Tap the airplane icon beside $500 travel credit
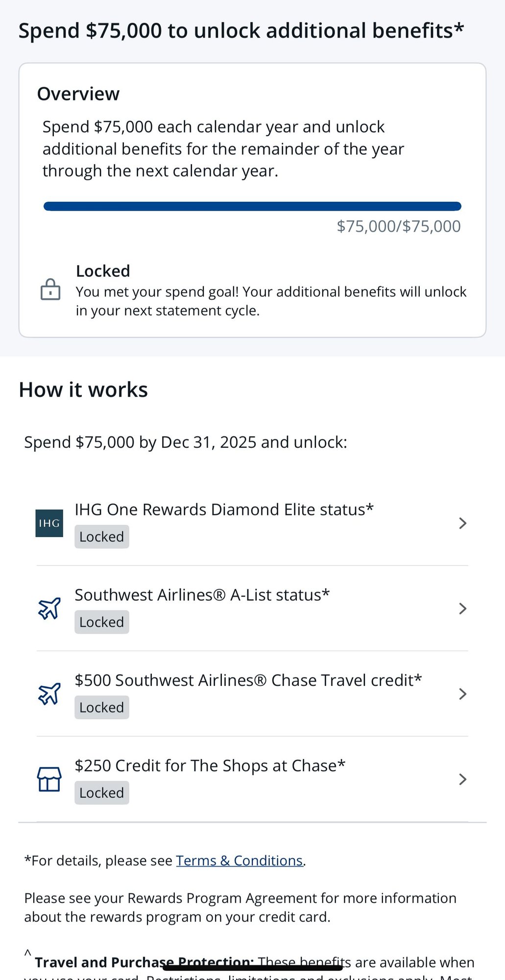 (49, 694)
